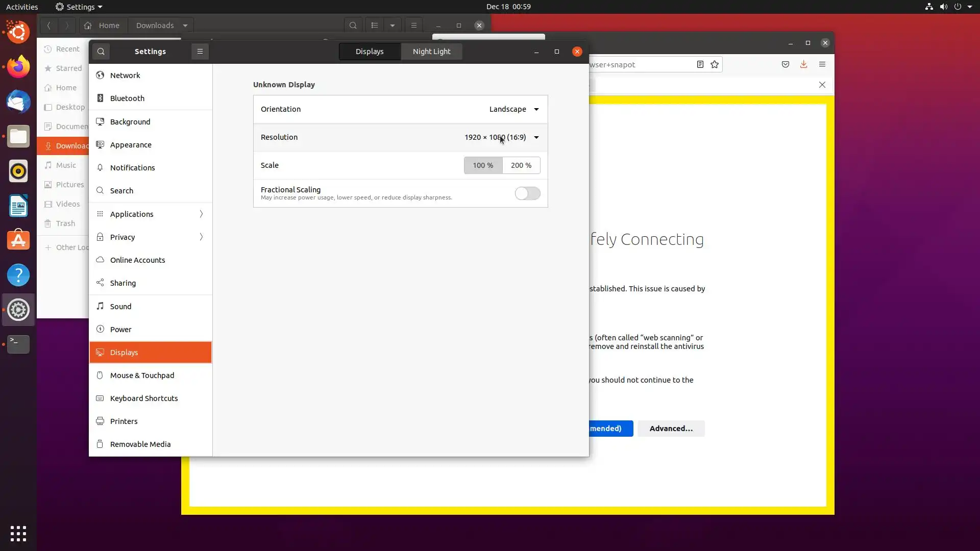Click the Settings search magnifier icon
The height and width of the screenshot is (551, 980).
pos(101,52)
